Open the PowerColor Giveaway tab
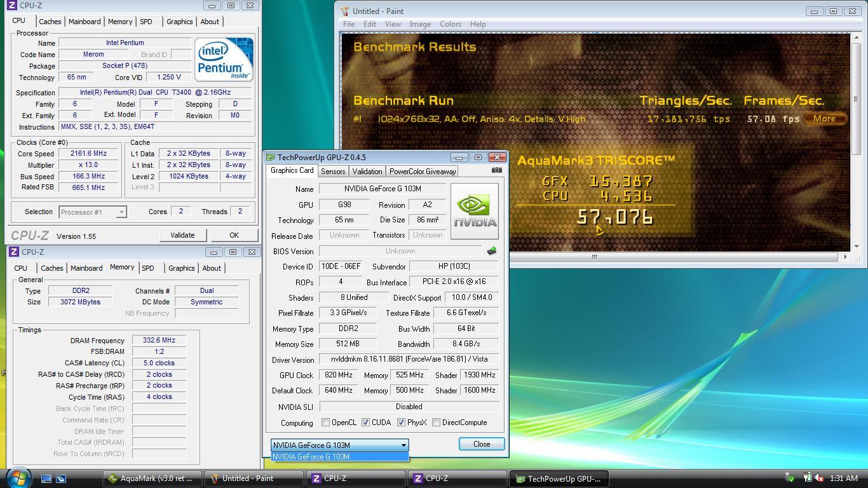868x488 pixels. coord(423,171)
